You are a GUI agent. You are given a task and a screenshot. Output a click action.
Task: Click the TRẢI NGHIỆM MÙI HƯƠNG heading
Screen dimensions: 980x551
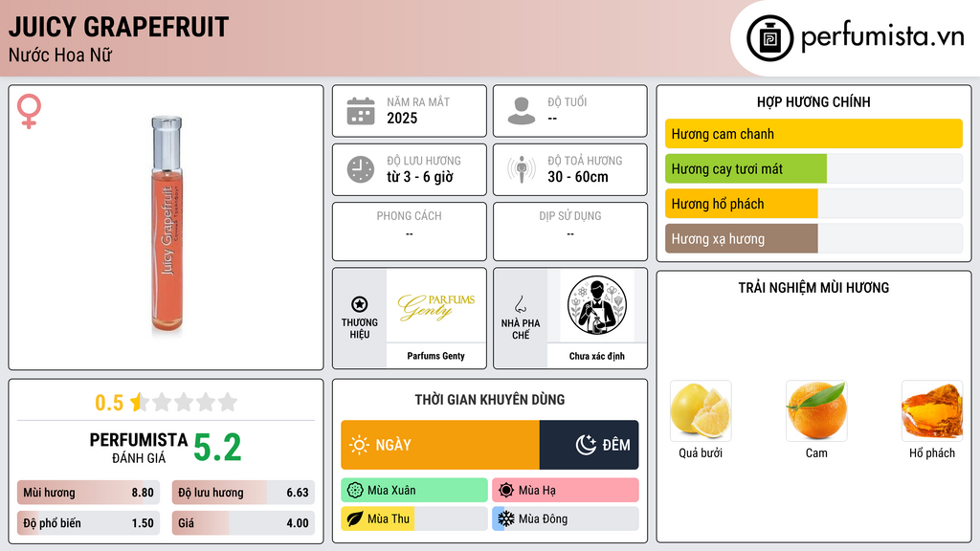click(813, 288)
